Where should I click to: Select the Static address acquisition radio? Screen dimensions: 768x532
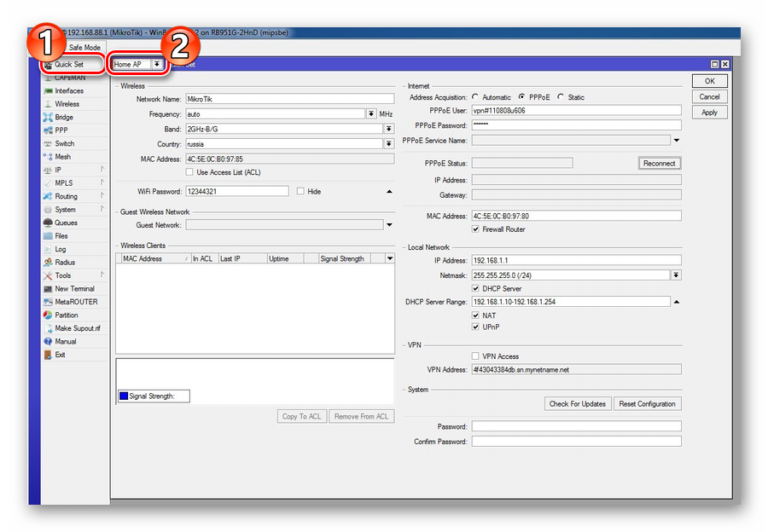[x=561, y=97]
